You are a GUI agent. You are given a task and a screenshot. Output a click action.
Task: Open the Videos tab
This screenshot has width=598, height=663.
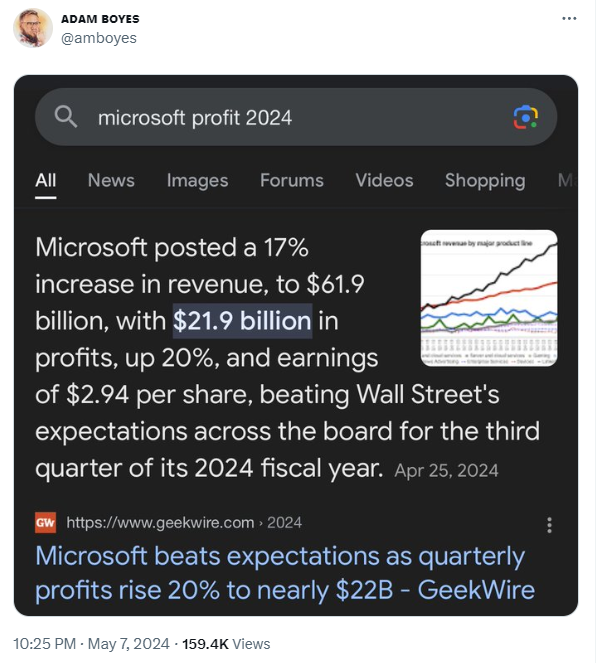point(384,181)
